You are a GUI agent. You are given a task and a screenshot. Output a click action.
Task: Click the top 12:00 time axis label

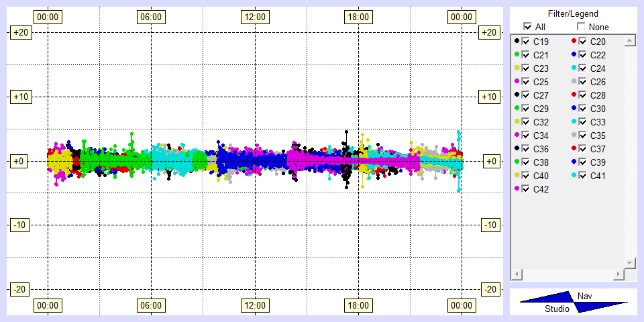click(x=254, y=17)
